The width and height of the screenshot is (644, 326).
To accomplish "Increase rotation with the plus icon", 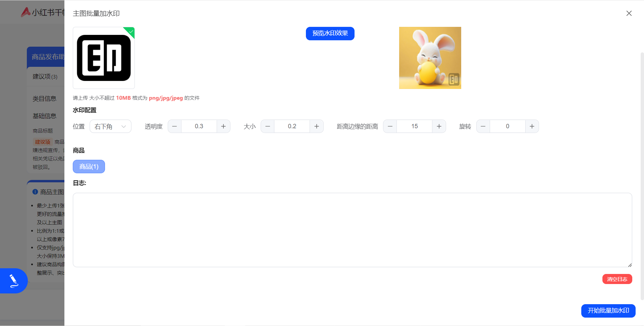I will point(532,127).
